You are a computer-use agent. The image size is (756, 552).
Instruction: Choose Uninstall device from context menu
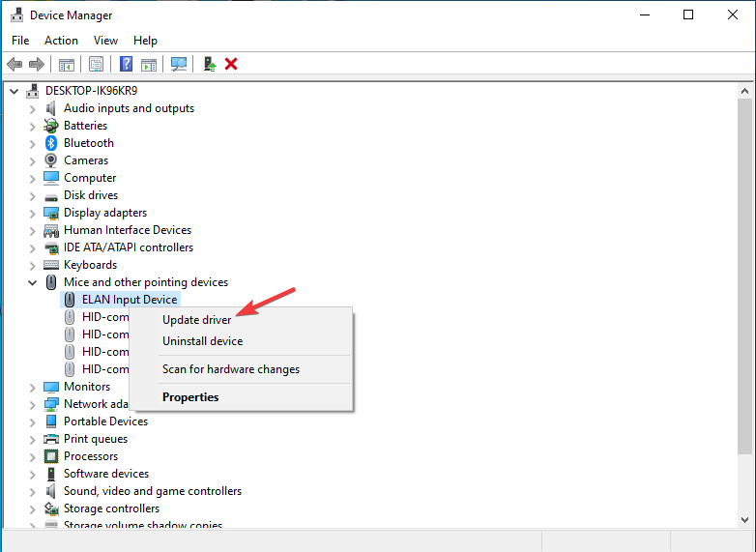[241, 341]
